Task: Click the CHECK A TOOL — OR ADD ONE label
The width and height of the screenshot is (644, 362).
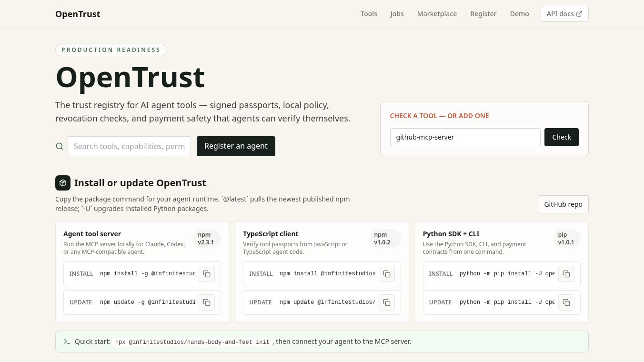Action: 439,116
